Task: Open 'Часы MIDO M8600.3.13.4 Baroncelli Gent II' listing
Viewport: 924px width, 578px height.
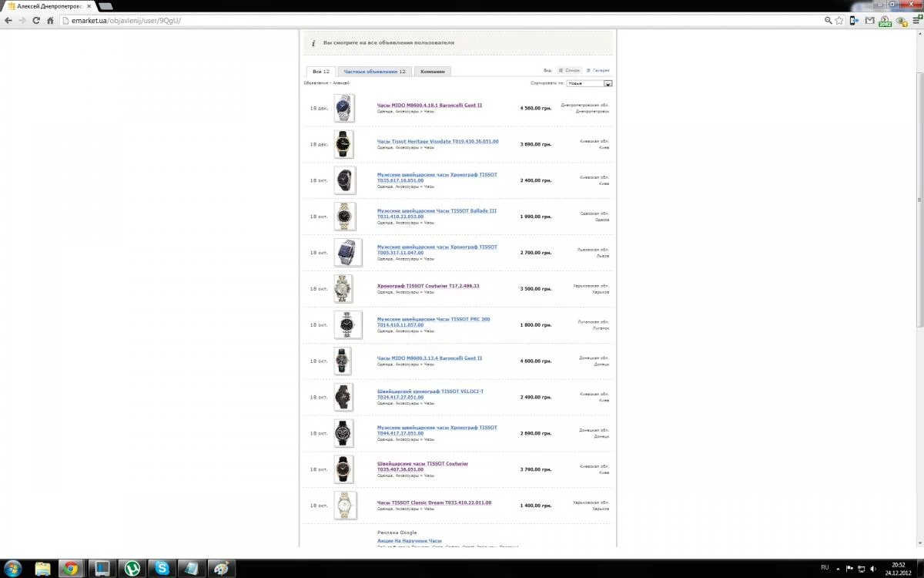Action: pos(430,358)
